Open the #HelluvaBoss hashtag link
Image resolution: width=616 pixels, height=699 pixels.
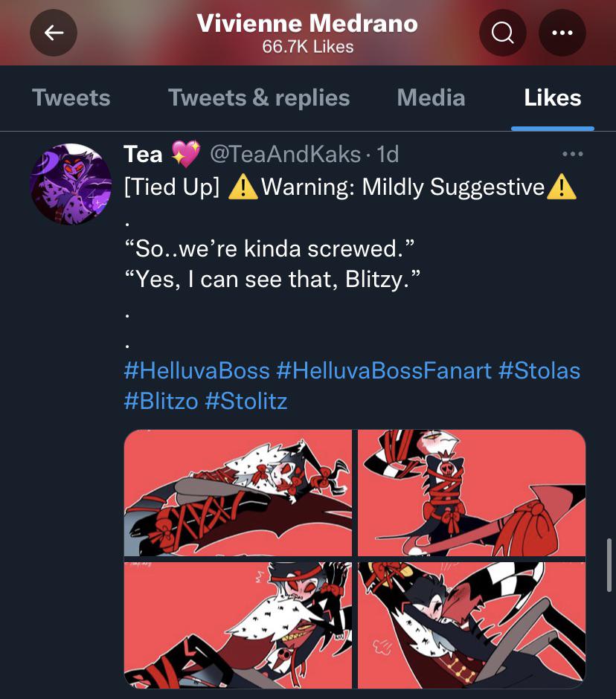click(x=197, y=370)
